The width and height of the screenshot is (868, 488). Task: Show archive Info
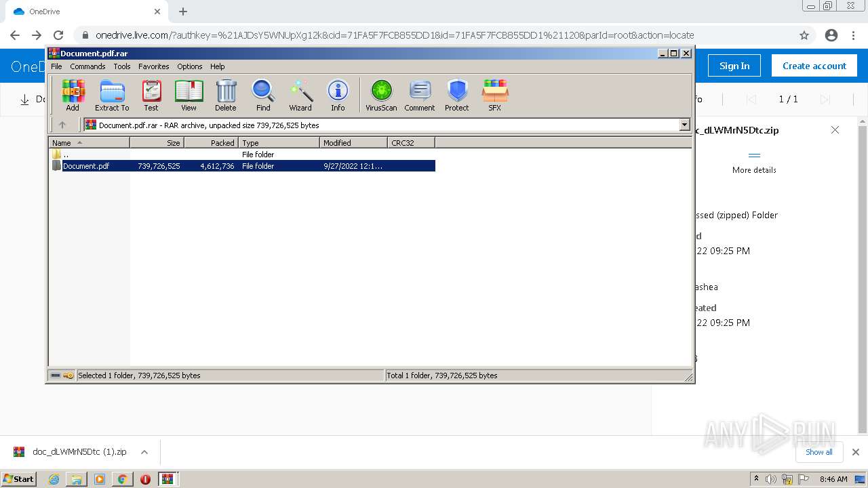pyautogui.click(x=338, y=95)
